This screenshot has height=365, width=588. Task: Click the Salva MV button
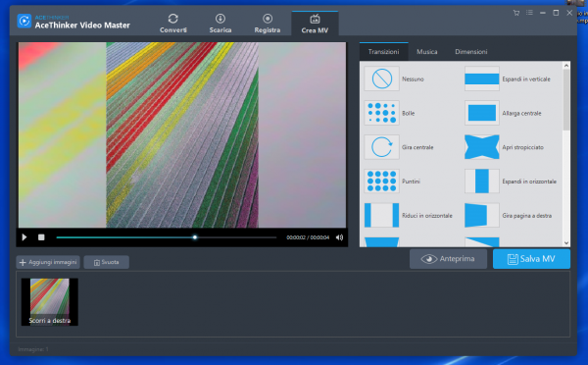[x=531, y=259]
